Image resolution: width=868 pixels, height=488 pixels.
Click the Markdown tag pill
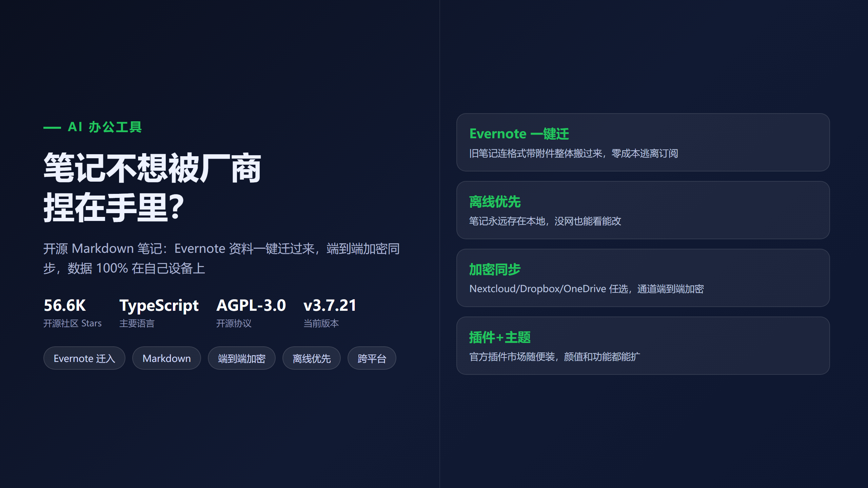pyautogui.click(x=166, y=358)
